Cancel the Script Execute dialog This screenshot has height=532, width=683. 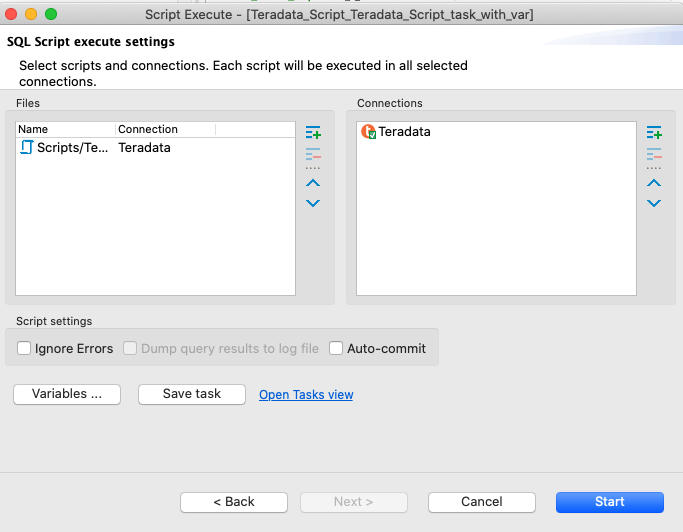[x=482, y=502]
